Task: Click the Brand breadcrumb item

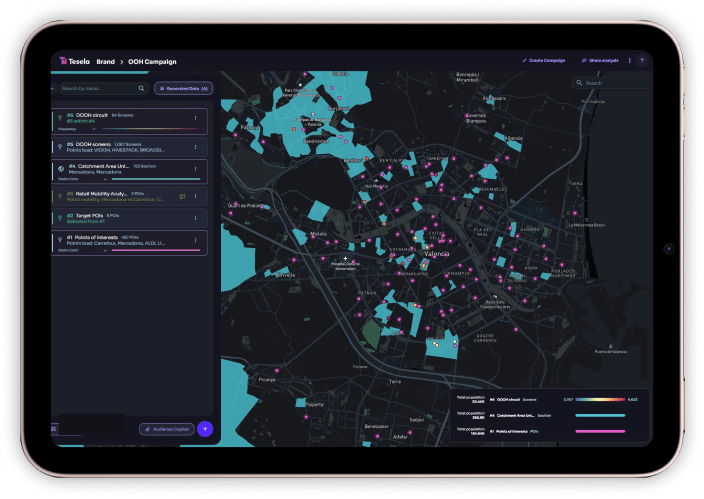Action: (x=106, y=61)
